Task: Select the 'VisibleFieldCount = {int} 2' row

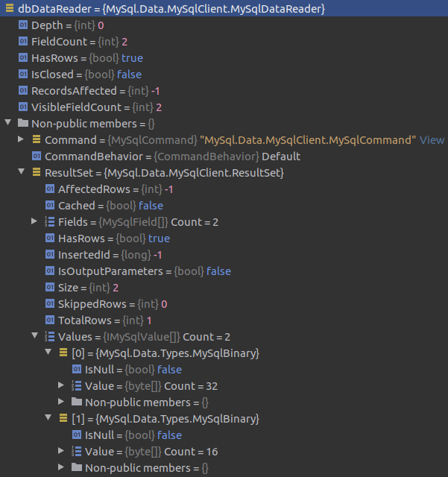Action: pos(96,107)
